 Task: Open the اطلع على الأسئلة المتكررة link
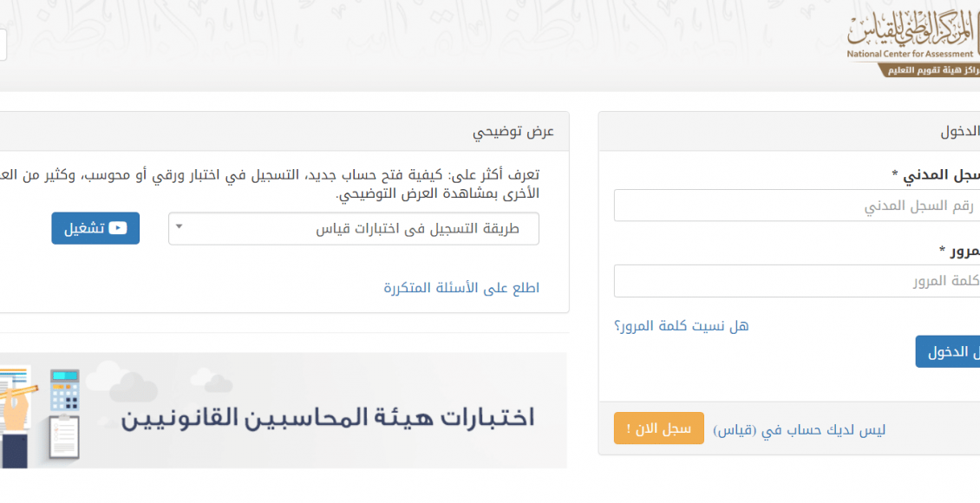461,288
